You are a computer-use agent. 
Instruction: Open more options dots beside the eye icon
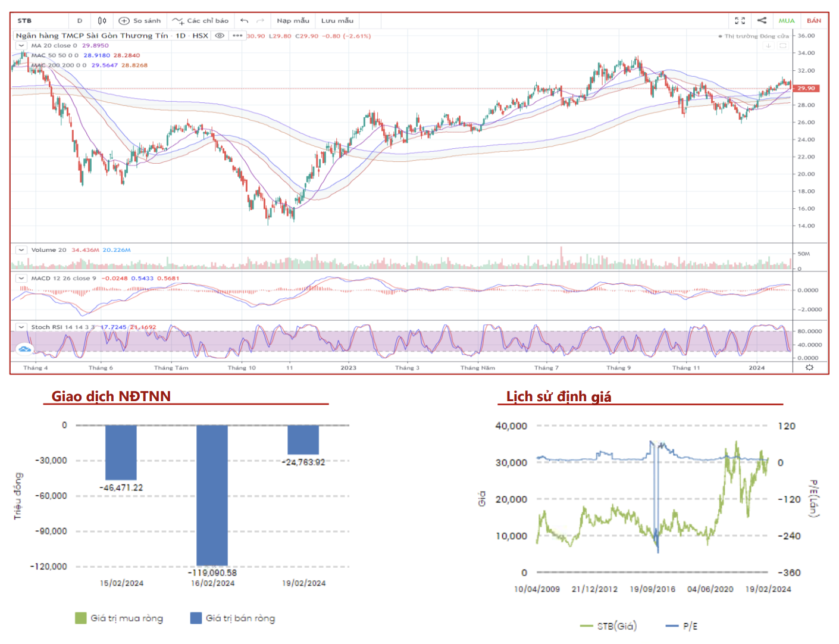237,36
